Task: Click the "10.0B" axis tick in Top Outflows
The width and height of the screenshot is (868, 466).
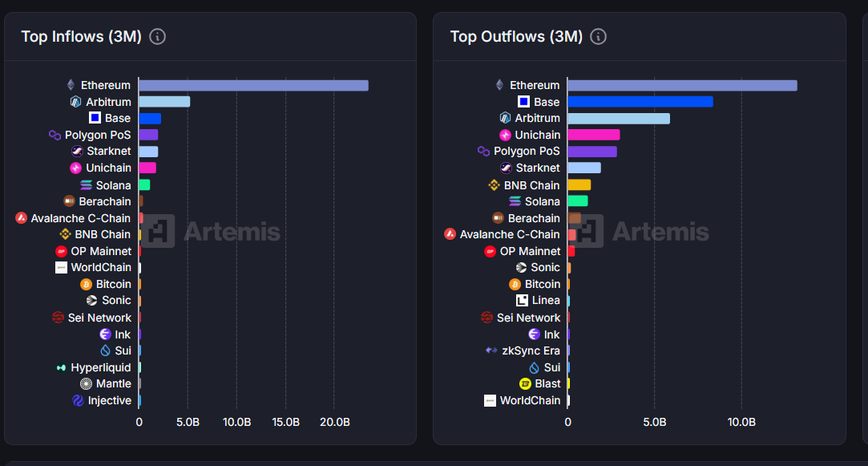Action: [x=741, y=422]
